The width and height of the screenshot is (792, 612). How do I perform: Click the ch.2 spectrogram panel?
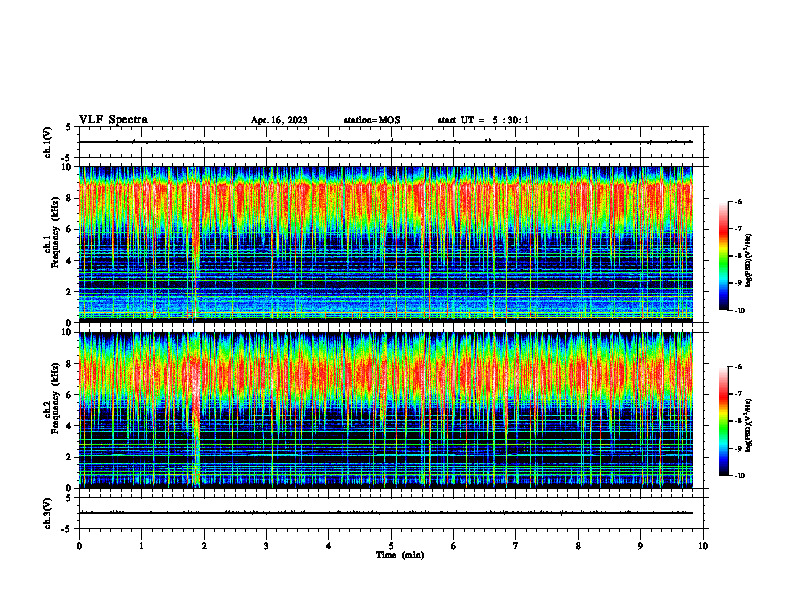click(x=386, y=410)
